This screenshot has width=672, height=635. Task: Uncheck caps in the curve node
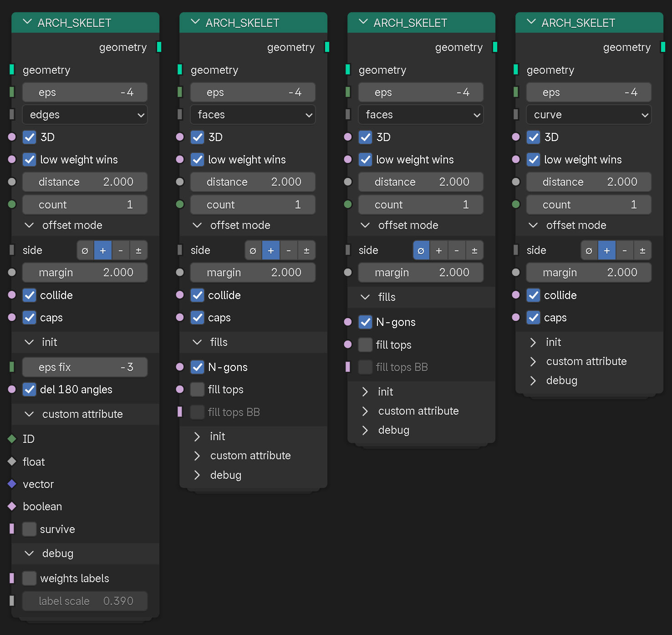534,317
